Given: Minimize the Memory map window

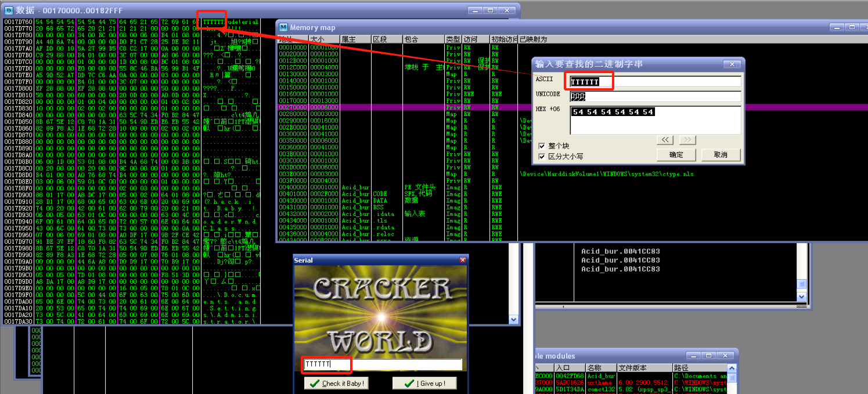Looking at the screenshot, I should coord(838,27).
